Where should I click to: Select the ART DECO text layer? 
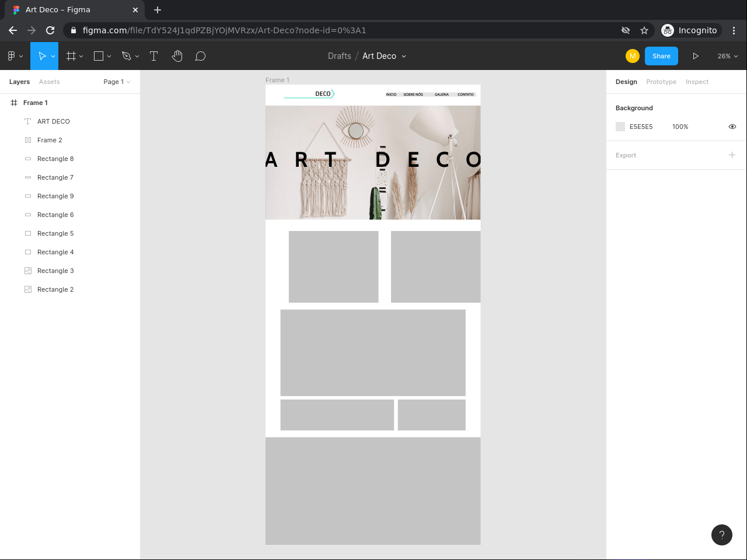tap(70, 121)
